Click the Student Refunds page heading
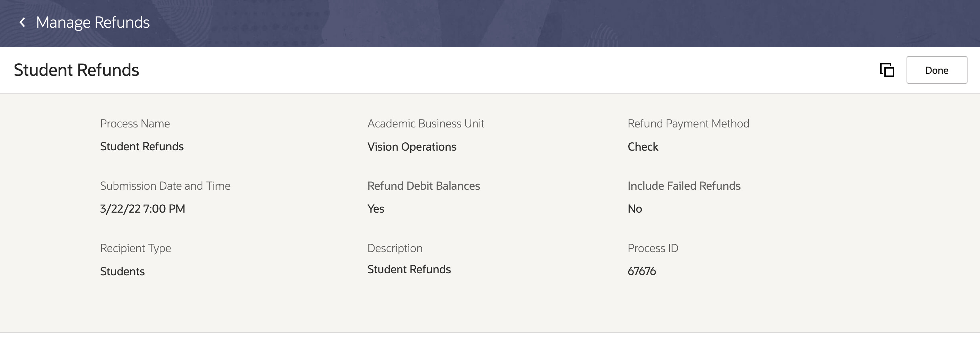This screenshot has height=338, width=980. tap(77, 70)
